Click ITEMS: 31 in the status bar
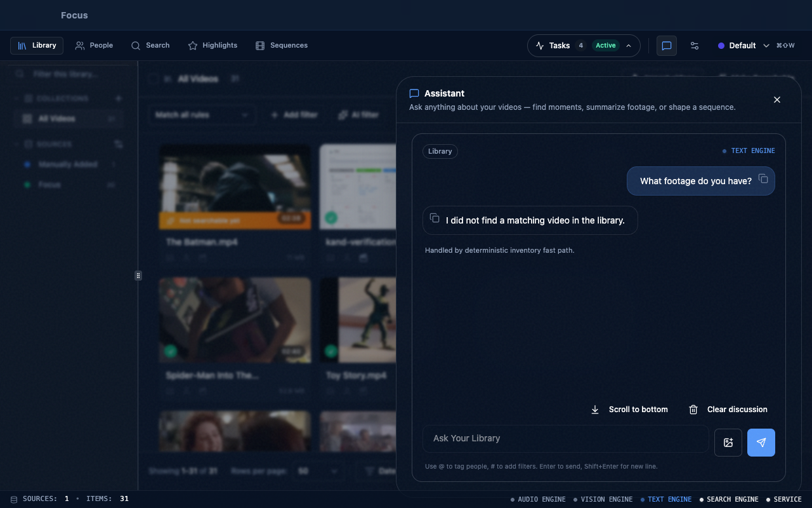Image resolution: width=812 pixels, height=508 pixels. coord(107,499)
